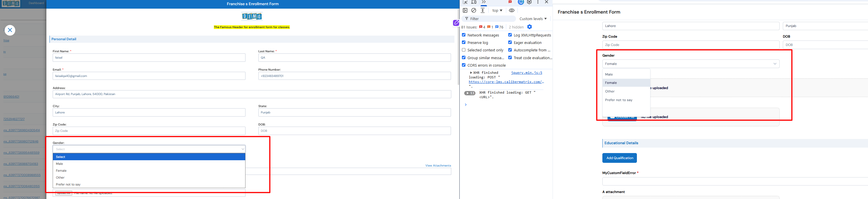Open Custom levels dropdown
The image size is (868, 199).
(x=533, y=19)
